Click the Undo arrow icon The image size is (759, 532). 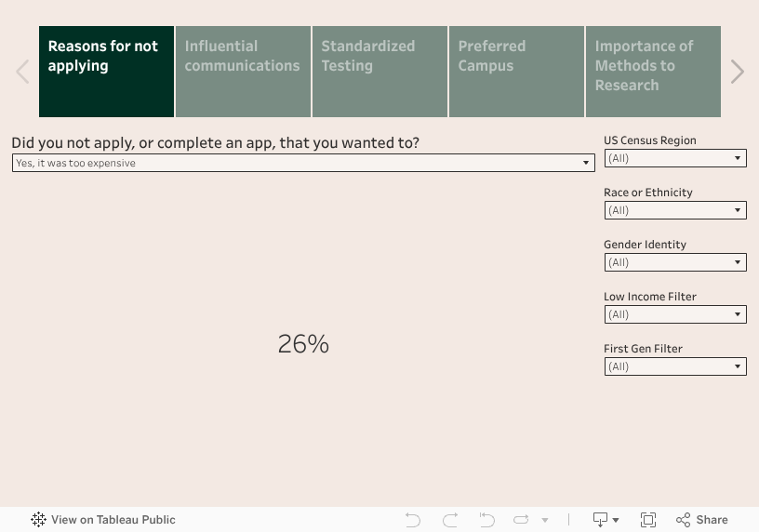click(413, 520)
